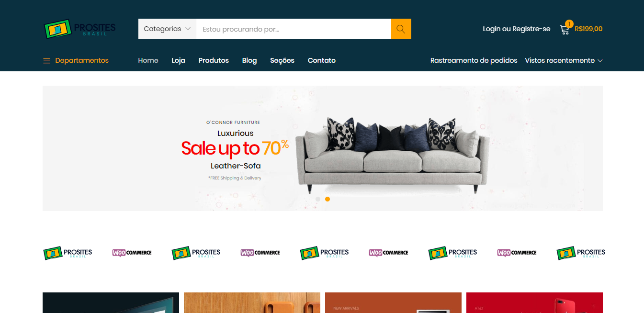Screen dimensions: 644x313
Task: Click the Prosites Brasil header logo
Action: [x=79, y=29]
